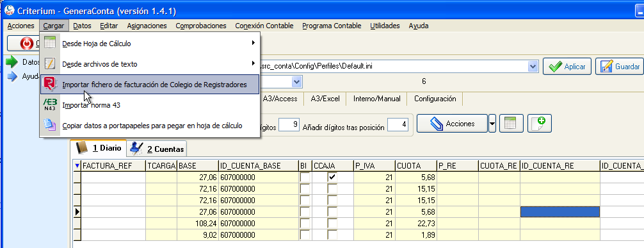Open the Ayuda menu
Image resolution: width=644 pixels, height=248 pixels.
click(419, 26)
